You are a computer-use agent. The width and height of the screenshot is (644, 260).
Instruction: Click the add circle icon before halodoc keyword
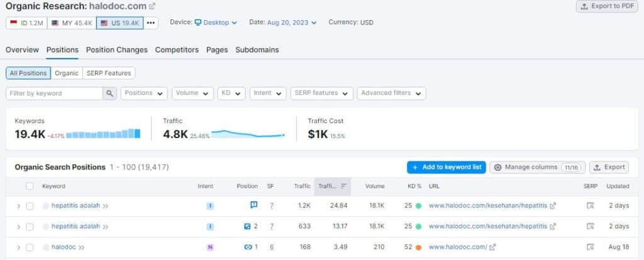click(46, 247)
